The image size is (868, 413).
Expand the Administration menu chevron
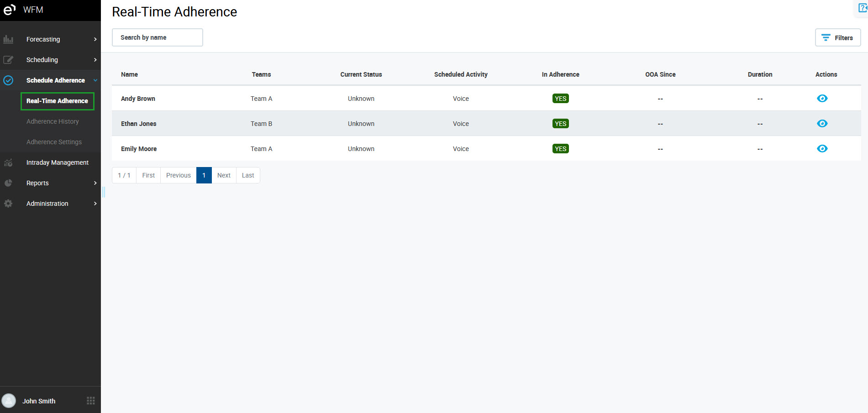pos(95,204)
